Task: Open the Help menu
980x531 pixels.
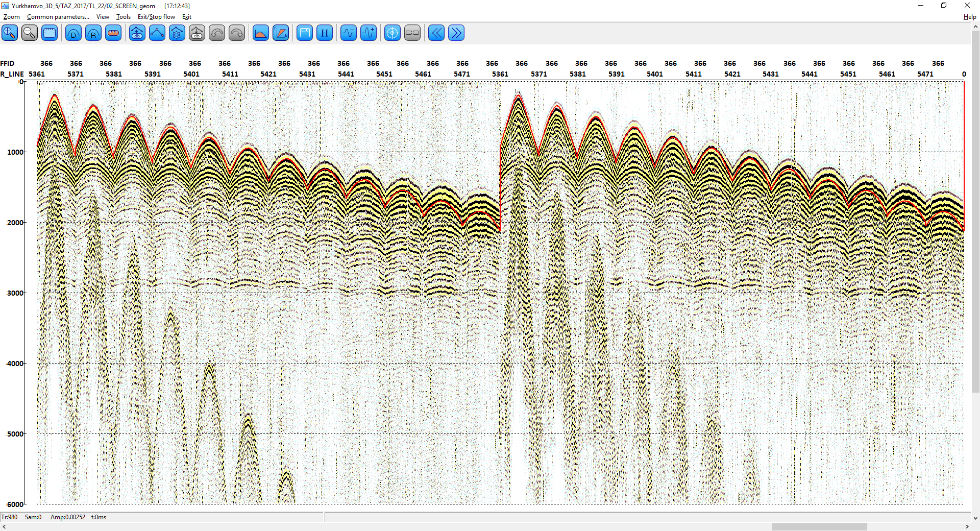Action: (970, 17)
